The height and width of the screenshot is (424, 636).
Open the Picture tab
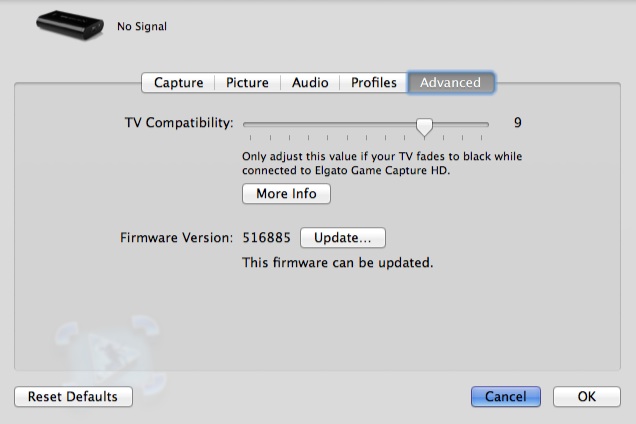coord(247,83)
